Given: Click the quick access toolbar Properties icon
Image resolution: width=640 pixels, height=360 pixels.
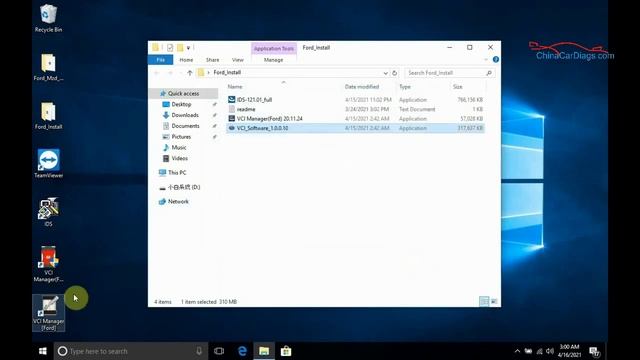Looking at the screenshot, I should coord(170,48).
